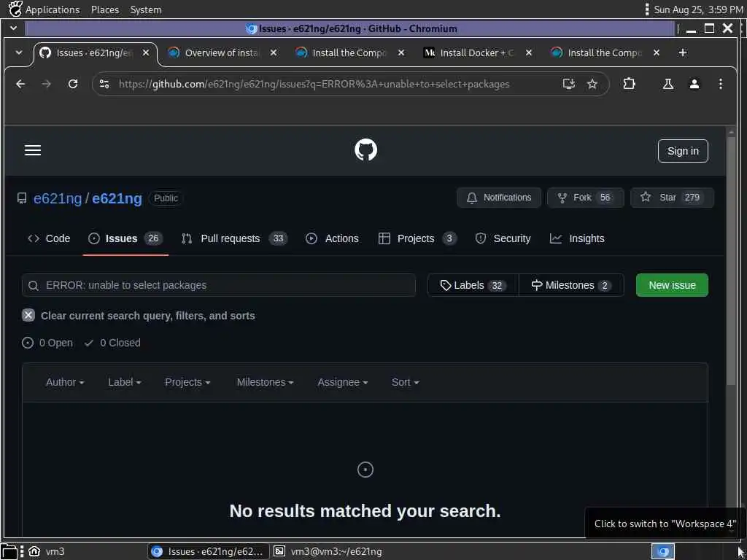Open the Issues tab
This screenshot has width=747, height=560.
click(x=125, y=238)
